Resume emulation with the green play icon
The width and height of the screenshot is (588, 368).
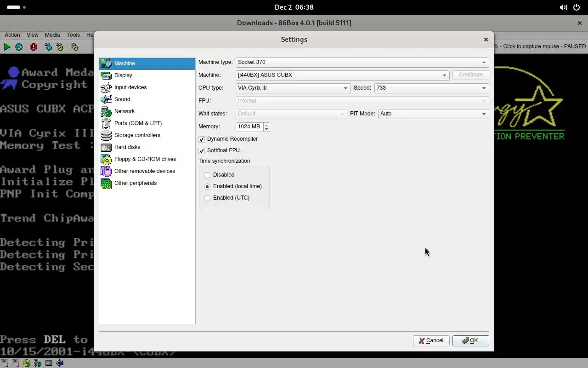coord(7,47)
